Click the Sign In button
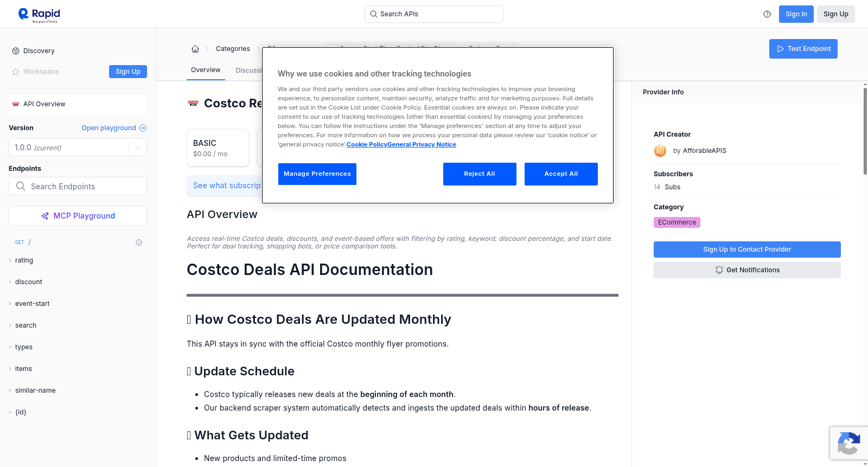 796,14
